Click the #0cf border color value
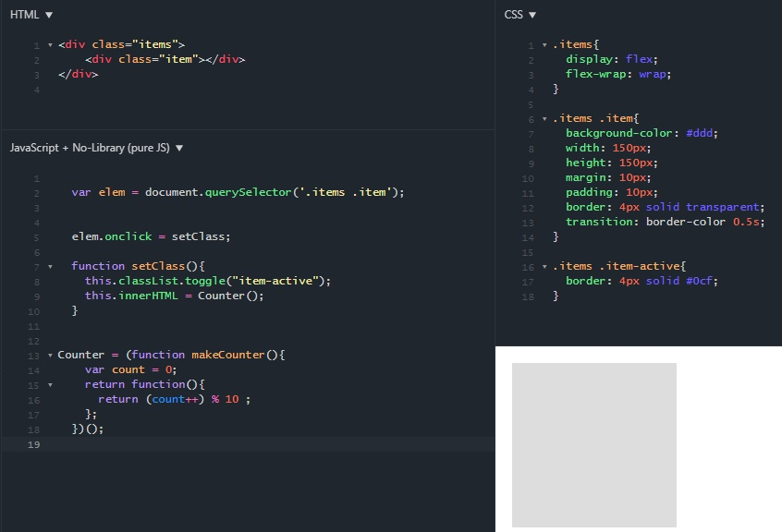This screenshot has width=782, height=532. pos(699,281)
